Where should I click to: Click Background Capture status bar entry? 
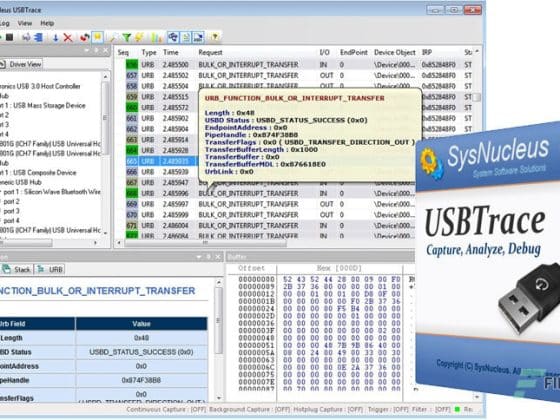(249, 409)
